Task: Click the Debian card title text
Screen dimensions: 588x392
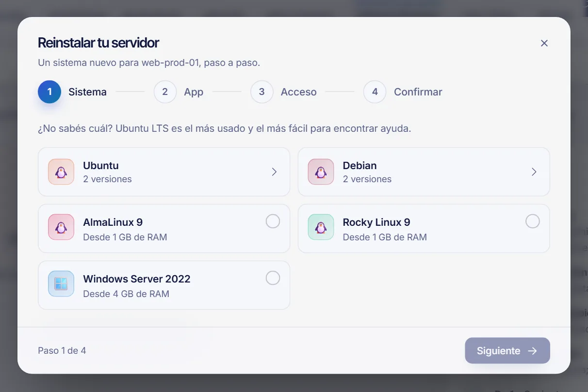Action: click(x=360, y=166)
